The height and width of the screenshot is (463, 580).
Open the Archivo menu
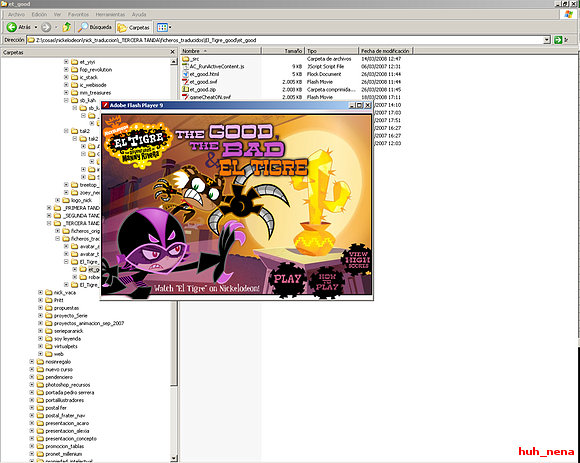click(x=16, y=14)
